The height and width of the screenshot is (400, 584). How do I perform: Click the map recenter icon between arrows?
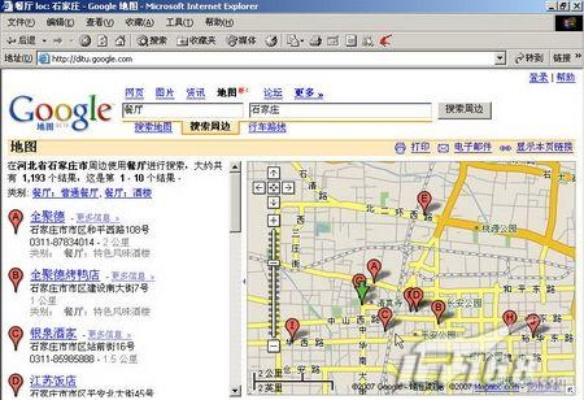[x=273, y=187]
